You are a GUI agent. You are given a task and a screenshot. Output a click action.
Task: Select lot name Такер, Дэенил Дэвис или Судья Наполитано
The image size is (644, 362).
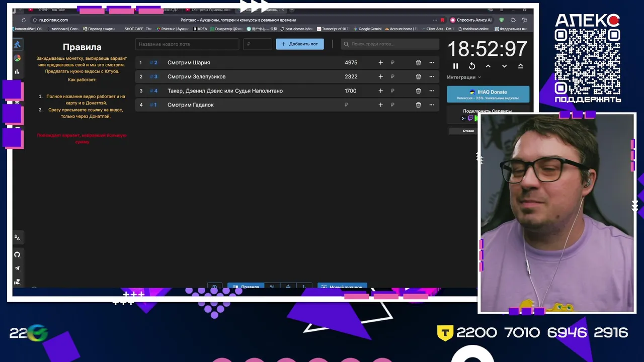click(225, 91)
